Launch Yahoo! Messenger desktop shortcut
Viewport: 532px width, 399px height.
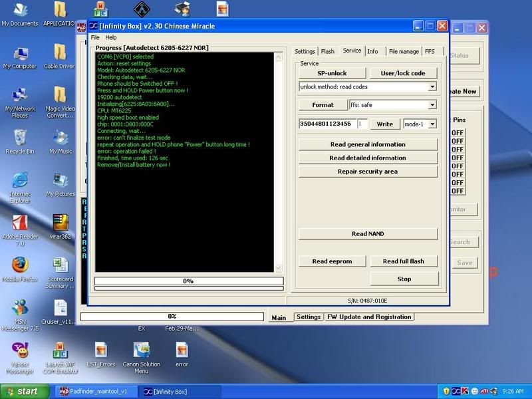pyautogui.click(x=20, y=358)
